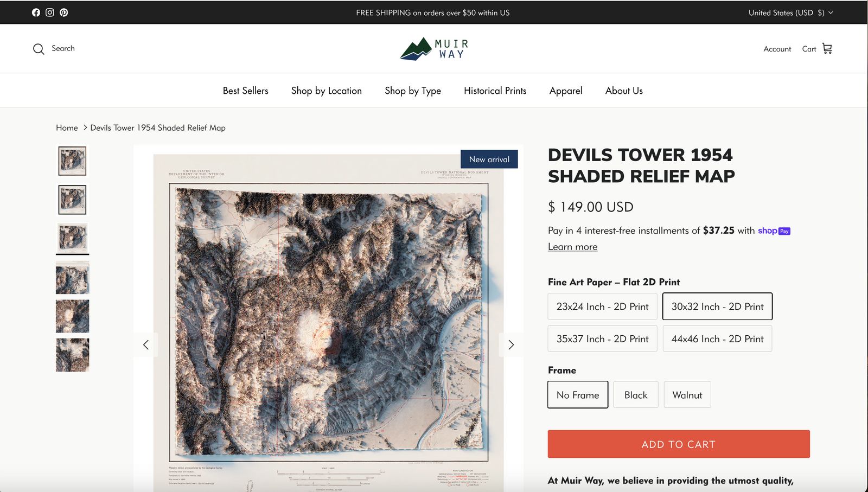This screenshot has width=868, height=492.
Task: Click the Search text in the header
Action: [x=63, y=48]
